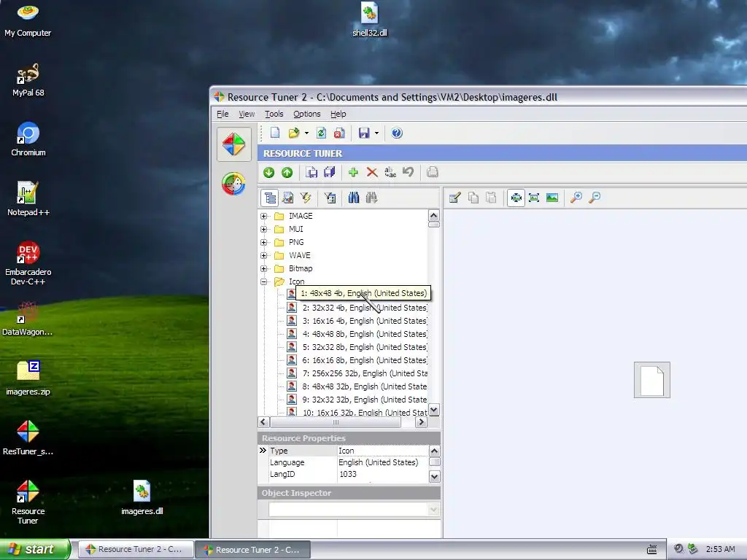Click the green up arrow navigation icon
This screenshot has height=560, width=747.
287,172
